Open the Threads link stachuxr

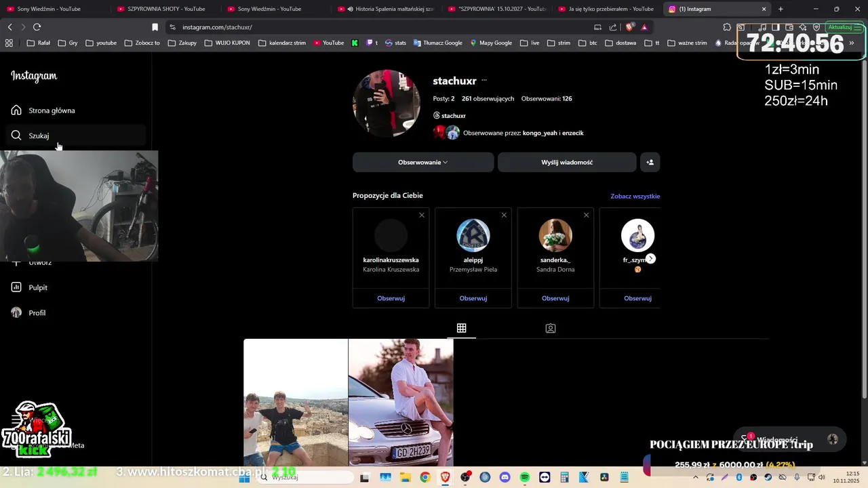click(x=450, y=116)
